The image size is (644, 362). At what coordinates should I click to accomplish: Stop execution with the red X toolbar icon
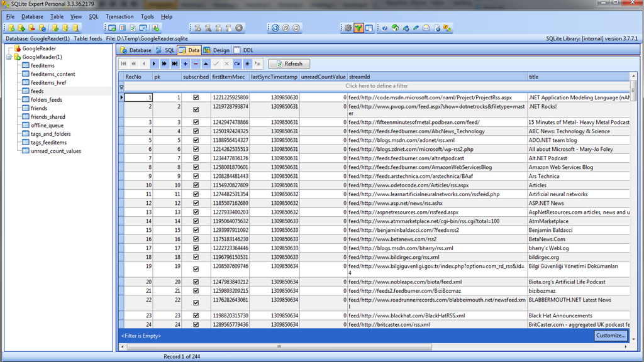pyautogui.click(x=238, y=28)
